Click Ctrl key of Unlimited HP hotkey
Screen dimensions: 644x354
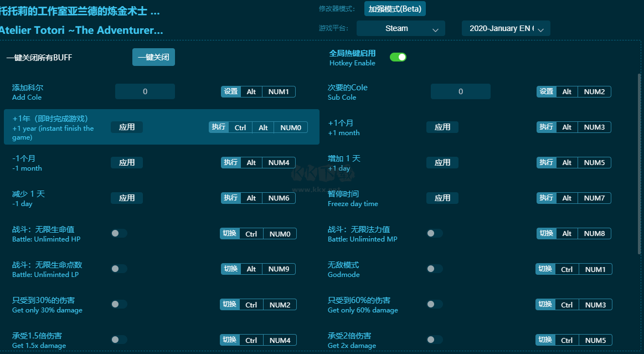point(251,234)
